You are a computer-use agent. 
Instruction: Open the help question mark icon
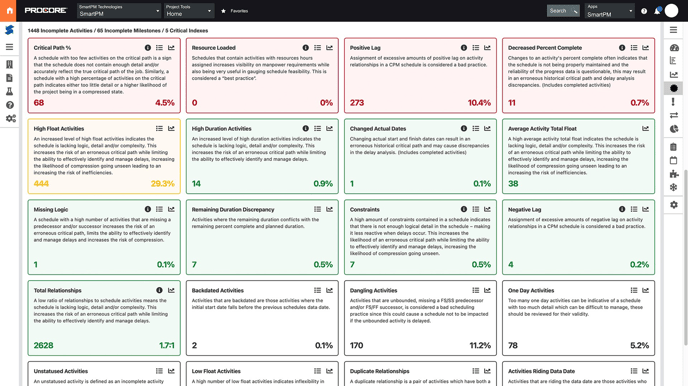click(644, 11)
